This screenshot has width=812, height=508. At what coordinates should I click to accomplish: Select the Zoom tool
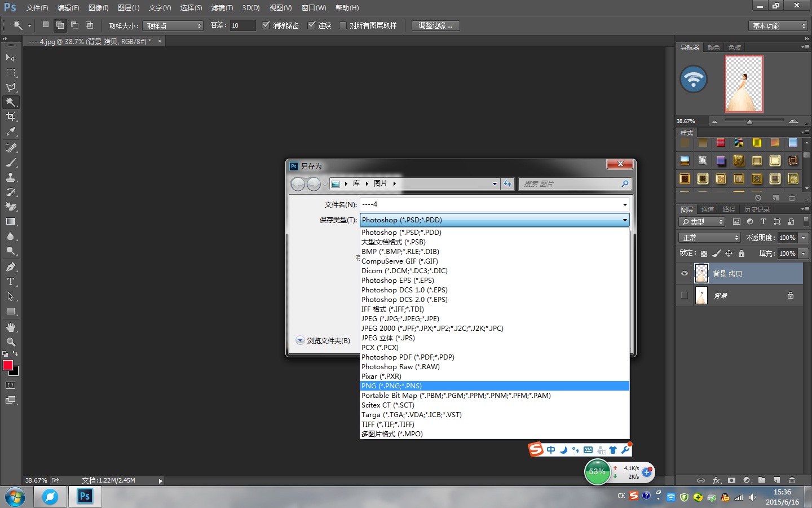pyautogui.click(x=10, y=342)
